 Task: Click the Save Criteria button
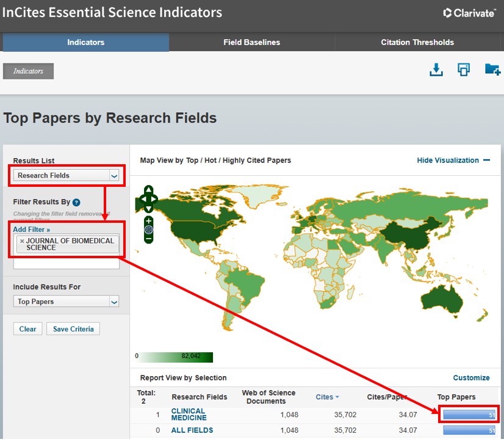point(73,329)
